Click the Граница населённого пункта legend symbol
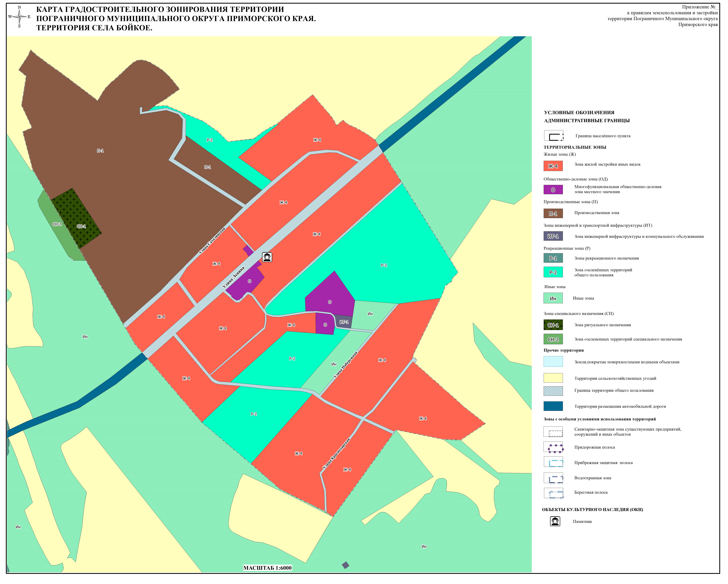Screen dimensions: 728x584 tap(554, 136)
